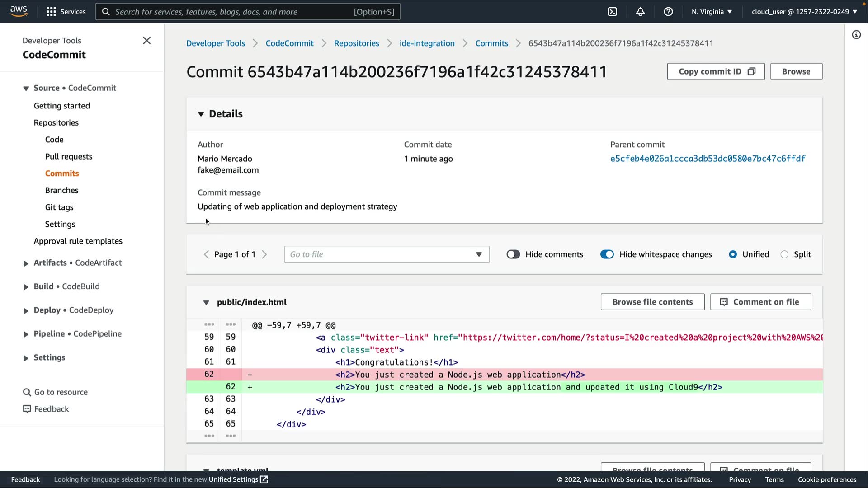
Task: Expand the Build CodeBuild section
Action: click(26, 287)
